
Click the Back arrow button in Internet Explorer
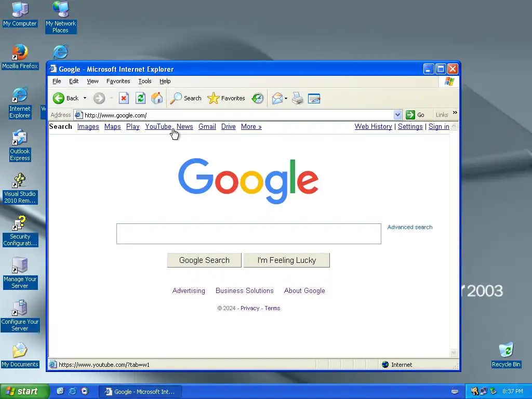[x=65, y=98]
